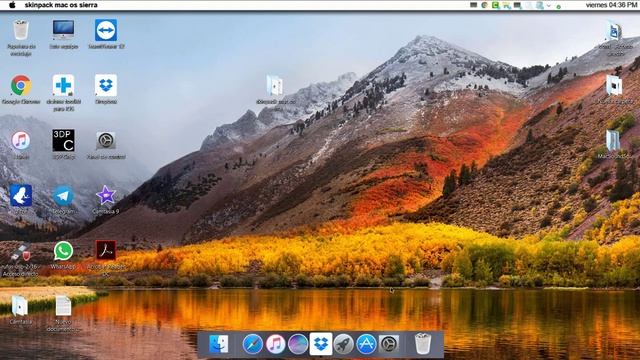Launch dr.fone toolkit para iOS shortcut

[63, 85]
